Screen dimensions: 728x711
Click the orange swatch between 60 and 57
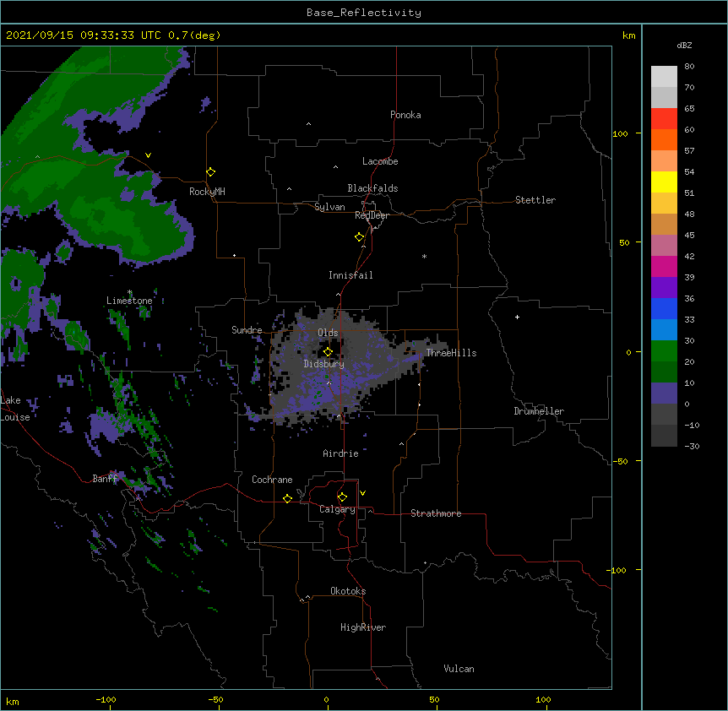click(664, 139)
